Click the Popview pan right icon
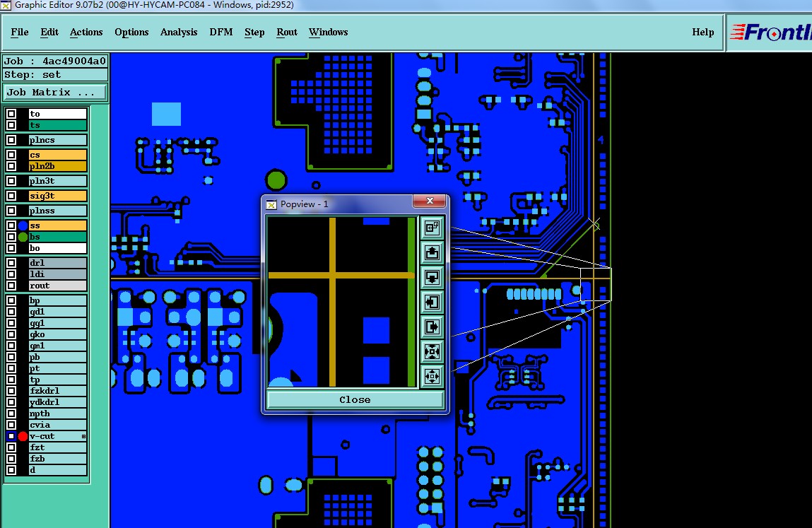Viewport: 812px width, 528px height. tap(432, 327)
